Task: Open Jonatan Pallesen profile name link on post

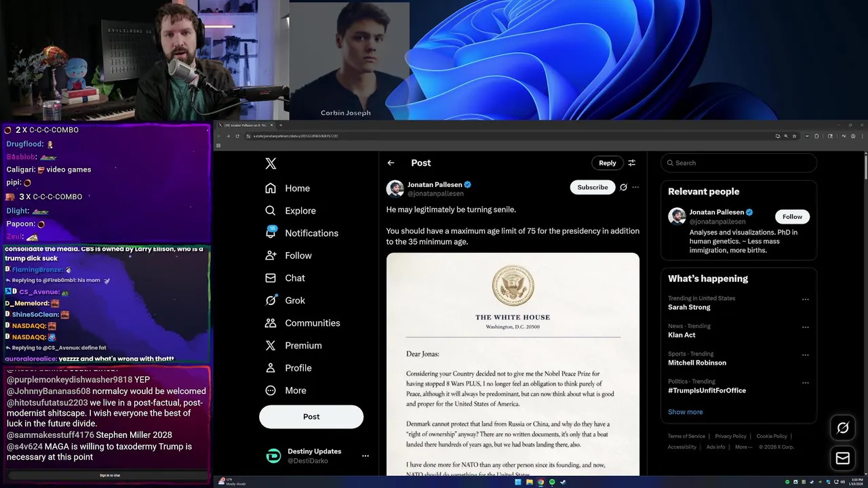Action: [x=435, y=184]
